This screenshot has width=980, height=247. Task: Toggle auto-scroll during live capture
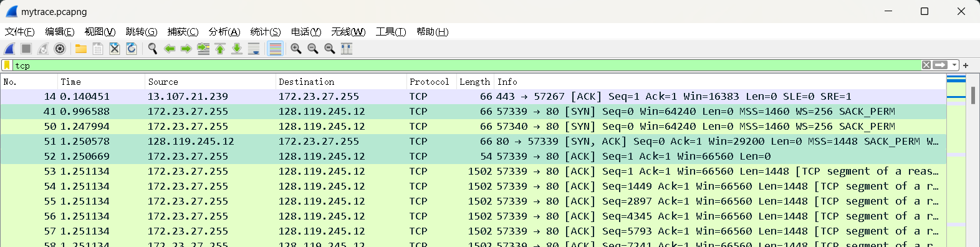pyautogui.click(x=254, y=49)
